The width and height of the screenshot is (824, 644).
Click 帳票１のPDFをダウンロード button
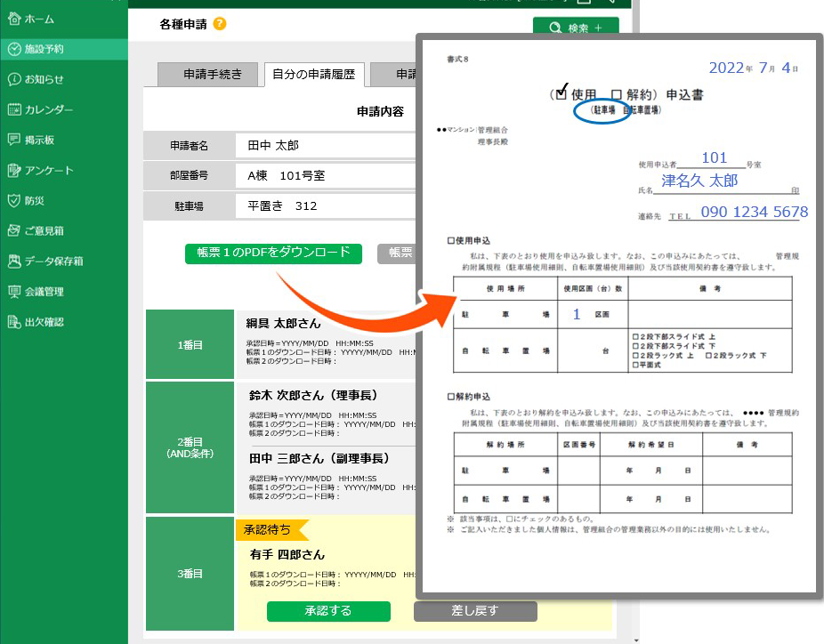point(274,253)
